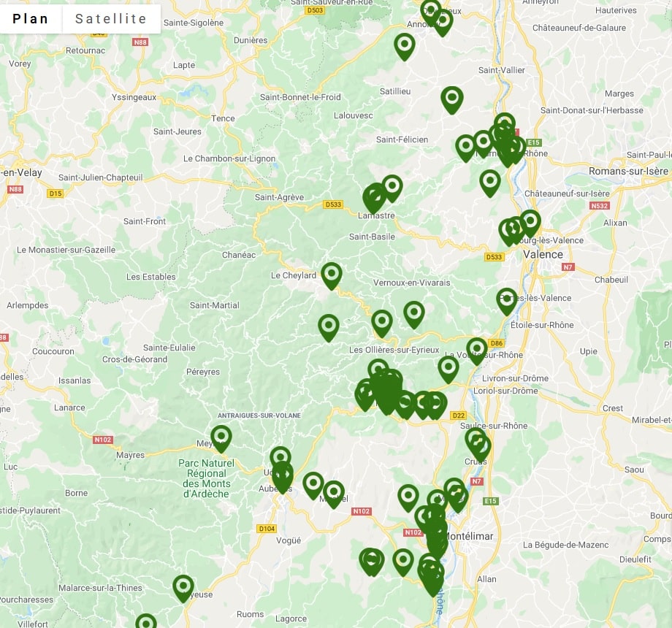Select the marker above Villefort
The height and width of the screenshot is (628, 672).
pyautogui.click(x=146, y=622)
